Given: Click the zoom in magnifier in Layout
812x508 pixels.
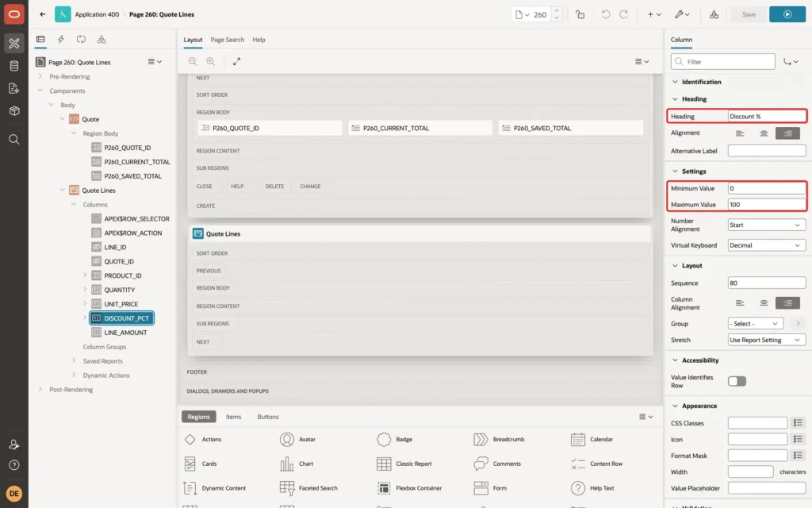Looking at the screenshot, I should (211, 61).
